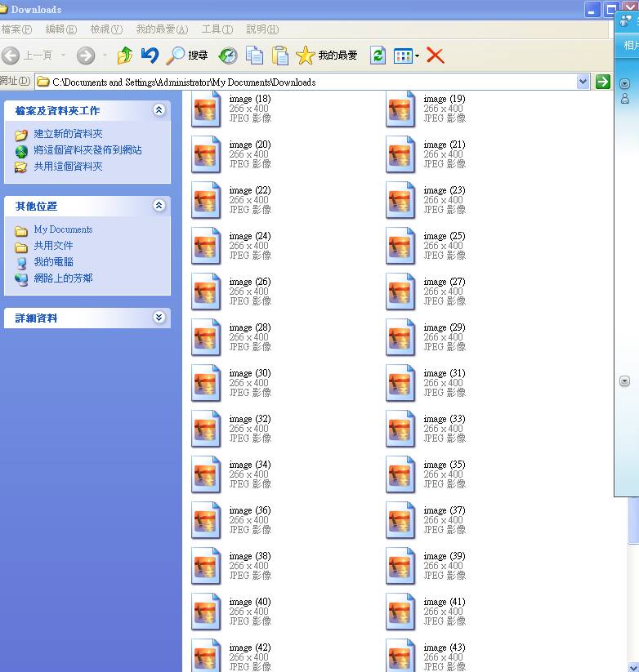This screenshot has height=672, width=639.
Task: Click the red Delete X icon
Action: click(436, 56)
